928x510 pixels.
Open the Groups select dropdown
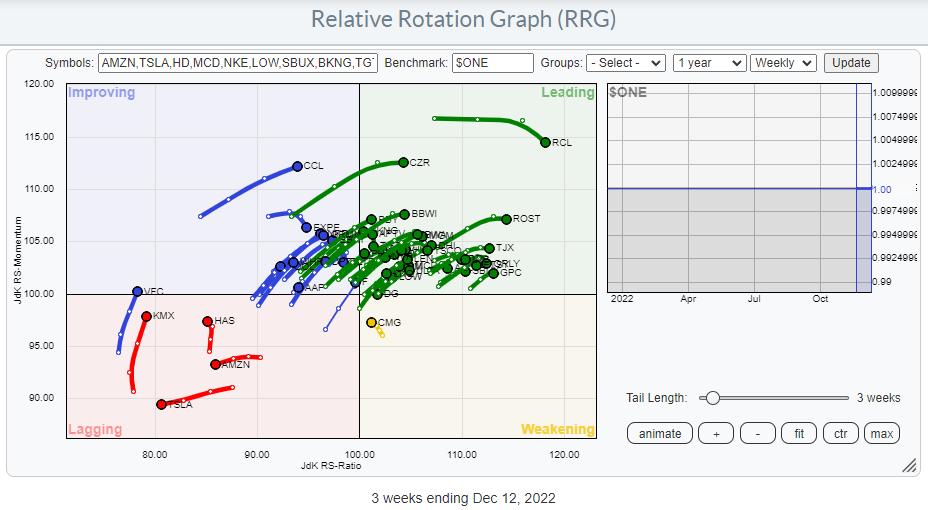point(626,63)
